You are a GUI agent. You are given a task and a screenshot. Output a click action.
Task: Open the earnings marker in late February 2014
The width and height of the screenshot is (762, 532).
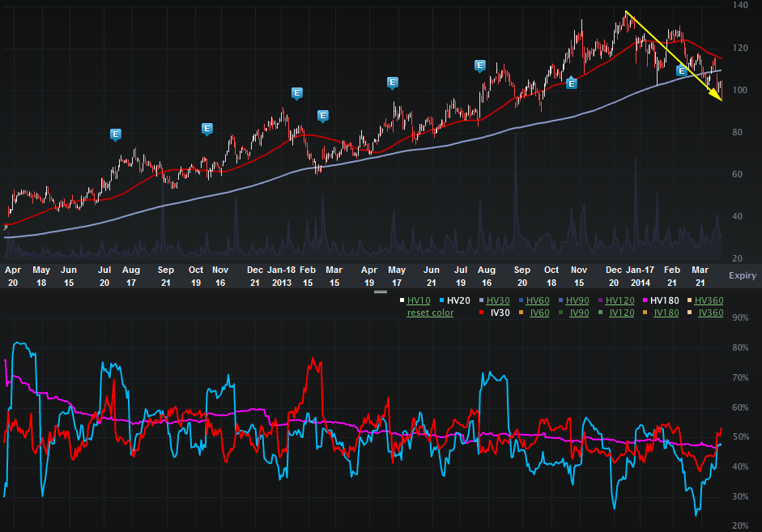(681, 71)
